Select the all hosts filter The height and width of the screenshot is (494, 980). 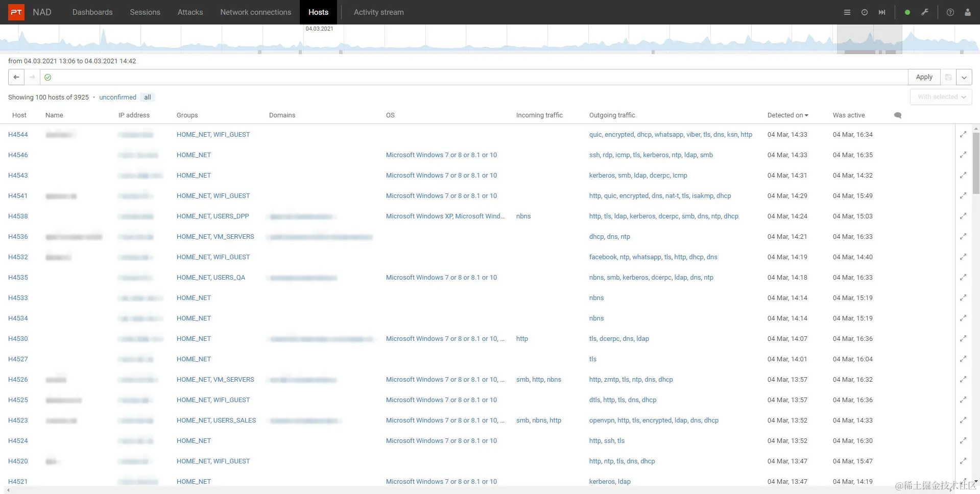tap(148, 97)
